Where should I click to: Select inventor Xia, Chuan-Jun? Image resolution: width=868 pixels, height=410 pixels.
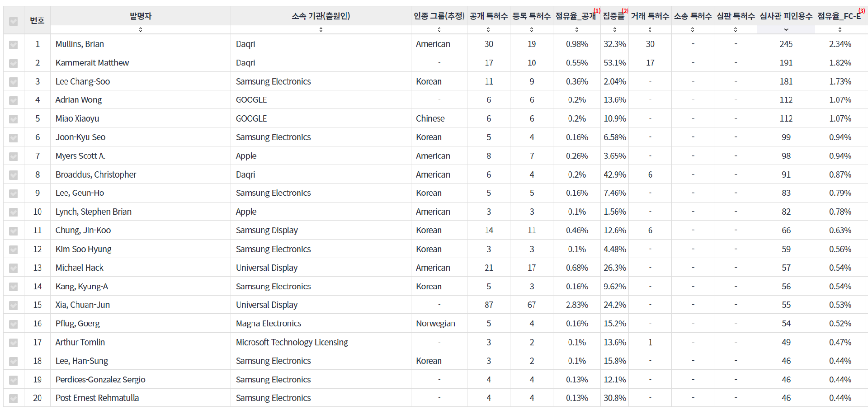pyautogui.click(x=83, y=305)
